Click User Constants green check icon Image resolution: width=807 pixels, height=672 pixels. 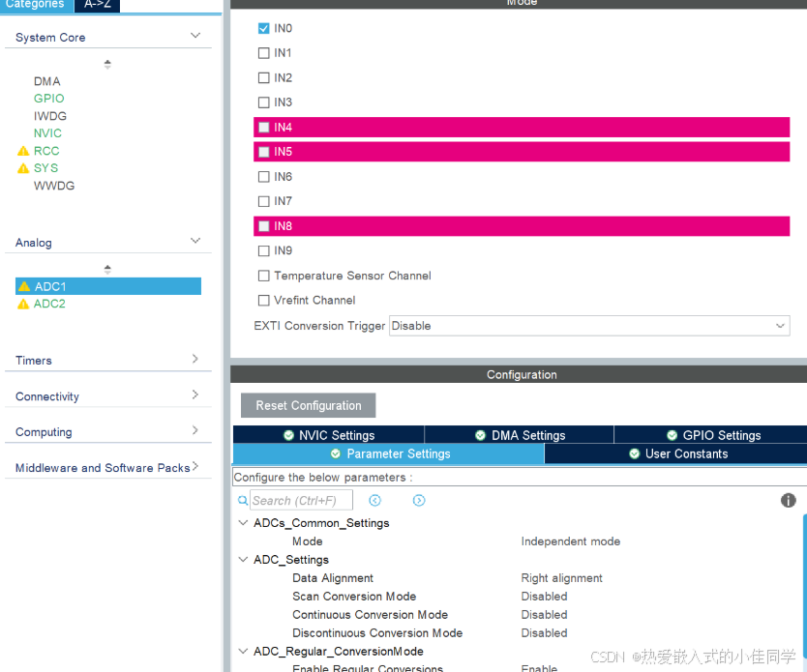pyautogui.click(x=634, y=453)
